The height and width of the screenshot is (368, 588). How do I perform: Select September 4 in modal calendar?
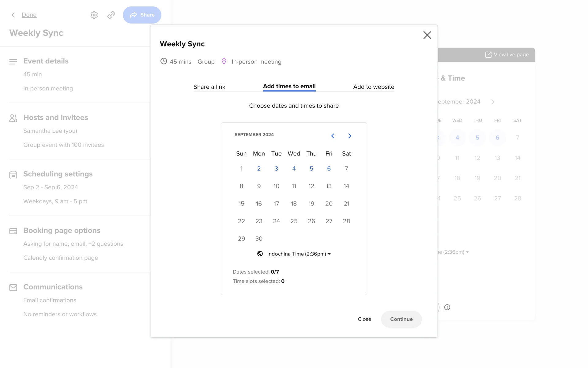pos(294,169)
